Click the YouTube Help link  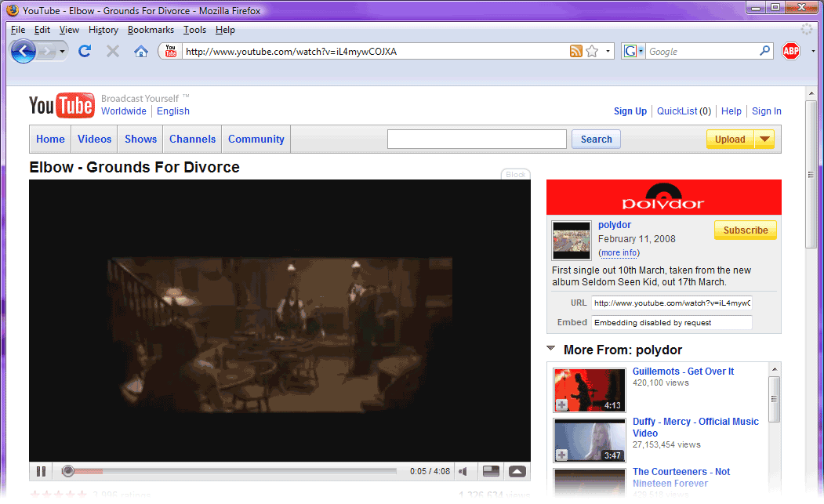(731, 111)
